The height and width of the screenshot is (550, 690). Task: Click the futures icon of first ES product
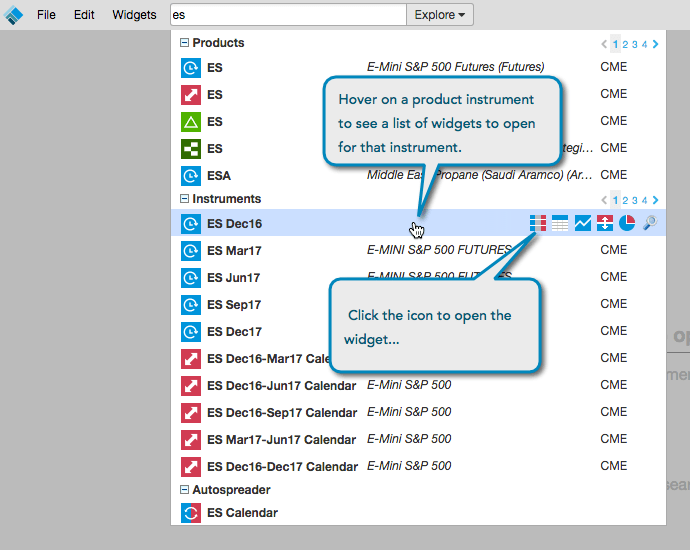pyautogui.click(x=191, y=68)
